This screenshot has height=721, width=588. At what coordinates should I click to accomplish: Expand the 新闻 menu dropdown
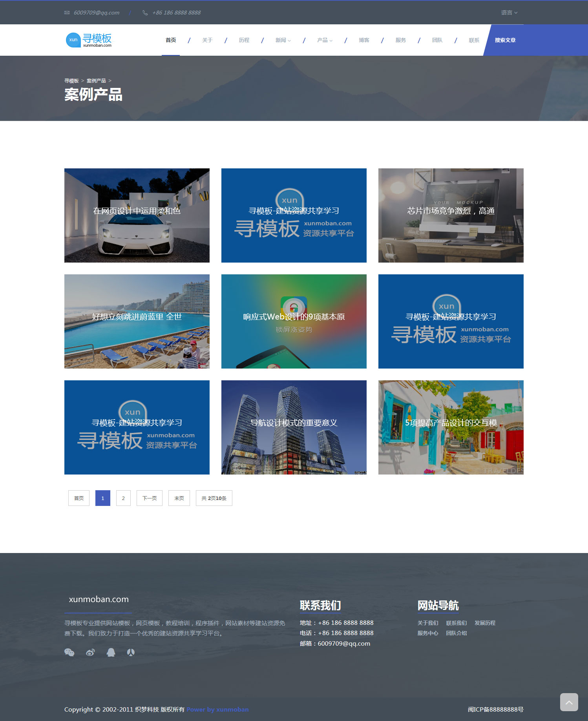point(283,40)
